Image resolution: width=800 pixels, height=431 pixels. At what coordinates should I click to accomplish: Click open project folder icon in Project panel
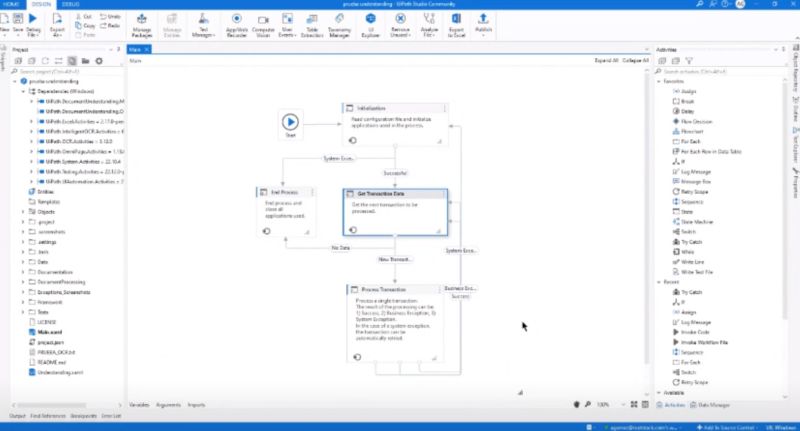click(x=86, y=61)
